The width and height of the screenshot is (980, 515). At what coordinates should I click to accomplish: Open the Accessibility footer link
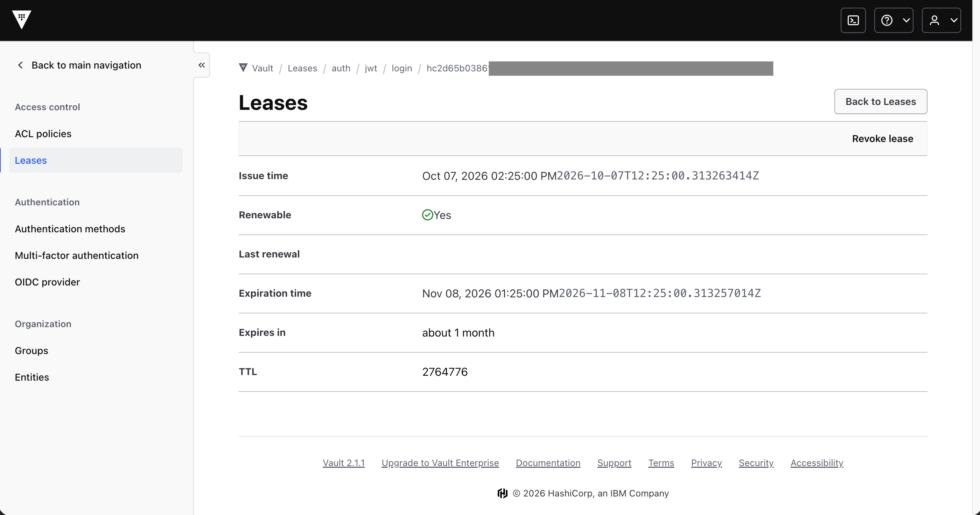(817, 463)
